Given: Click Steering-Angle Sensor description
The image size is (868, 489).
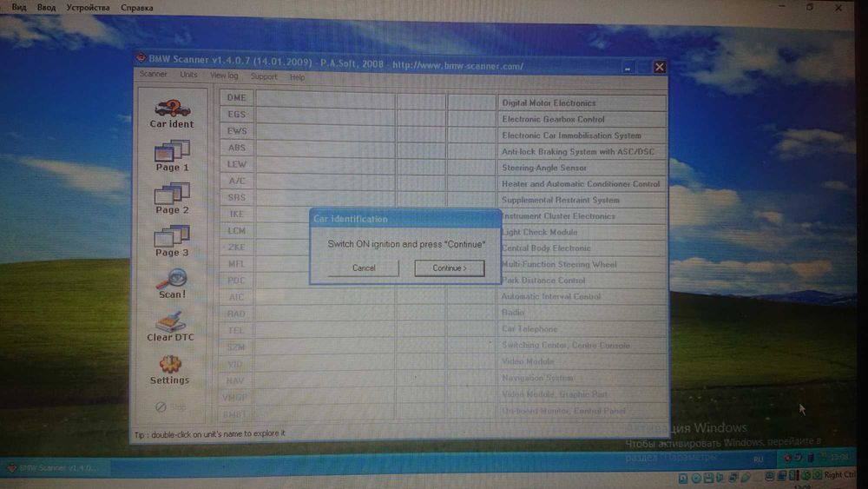Looking at the screenshot, I should 544,168.
